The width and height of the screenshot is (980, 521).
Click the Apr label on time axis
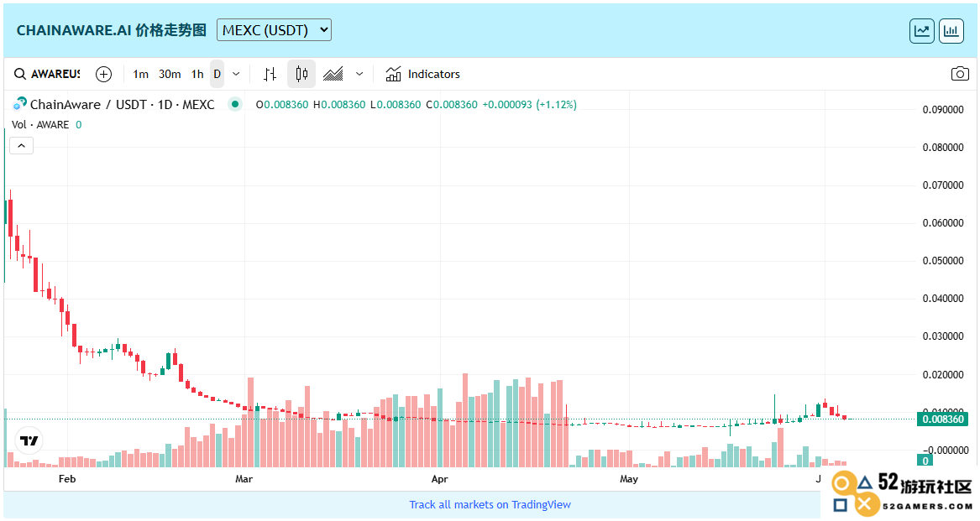coord(439,479)
